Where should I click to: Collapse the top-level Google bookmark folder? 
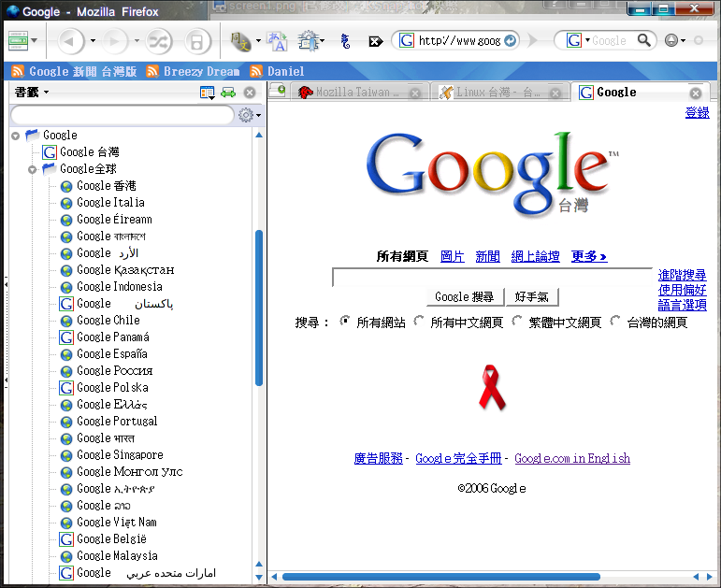(16, 136)
